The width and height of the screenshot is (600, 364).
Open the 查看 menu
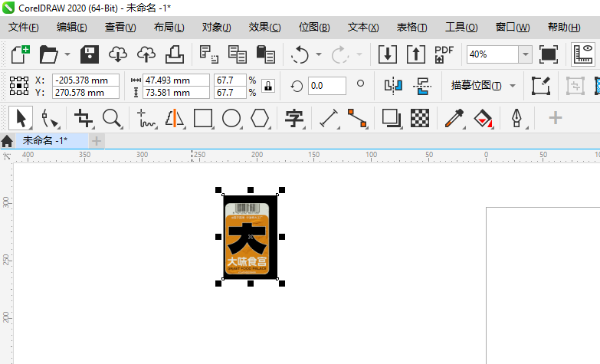point(120,27)
